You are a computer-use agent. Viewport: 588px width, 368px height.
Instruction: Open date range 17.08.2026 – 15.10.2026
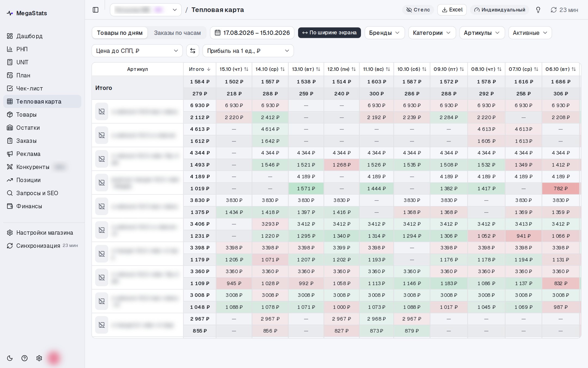[x=252, y=33]
